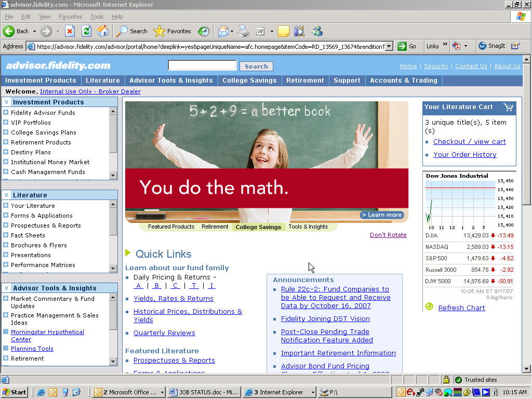Open the Tools menu

[x=97, y=17]
